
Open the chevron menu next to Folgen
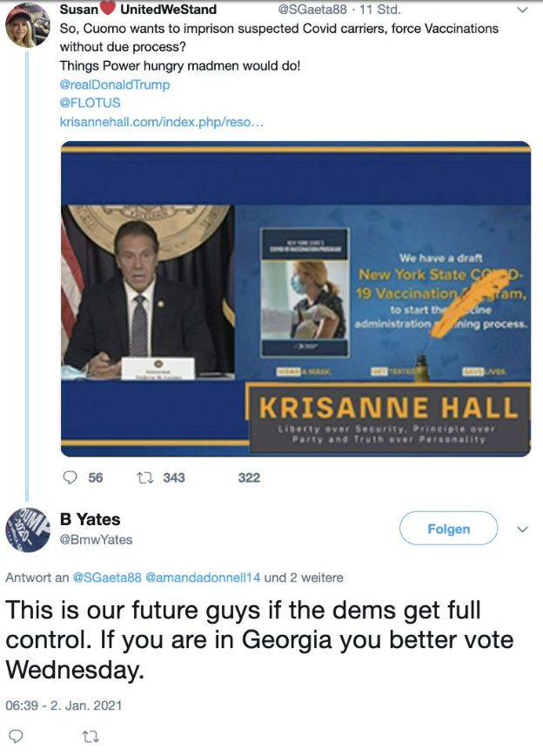[522, 530]
